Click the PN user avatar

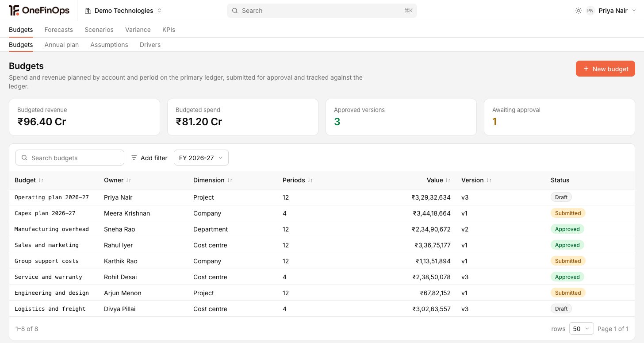click(590, 11)
